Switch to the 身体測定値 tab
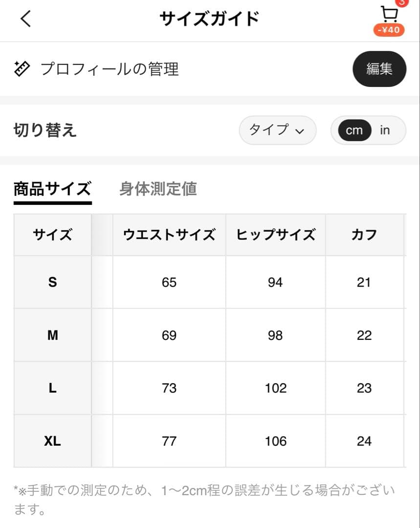The height and width of the screenshot is (528, 420). pyautogui.click(x=158, y=189)
